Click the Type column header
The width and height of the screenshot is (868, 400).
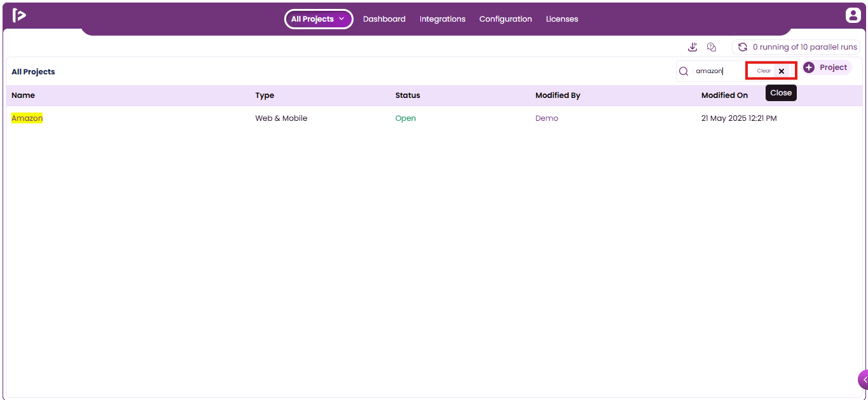coord(265,95)
